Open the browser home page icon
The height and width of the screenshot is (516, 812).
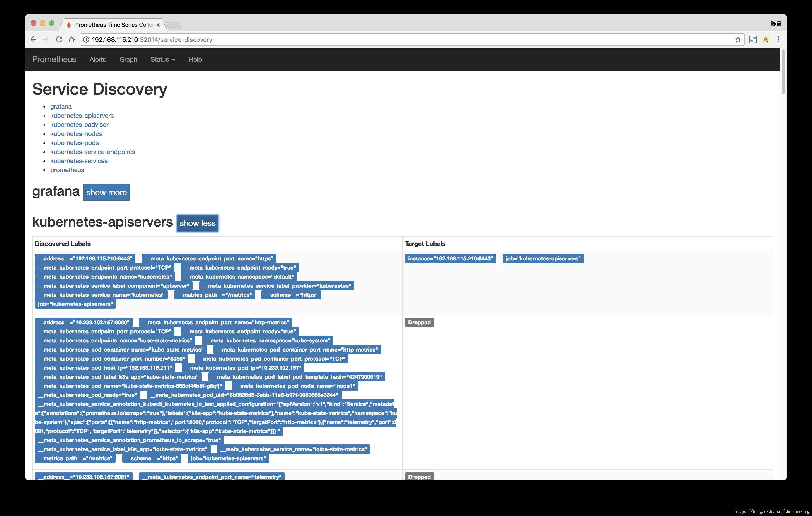(72, 39)
